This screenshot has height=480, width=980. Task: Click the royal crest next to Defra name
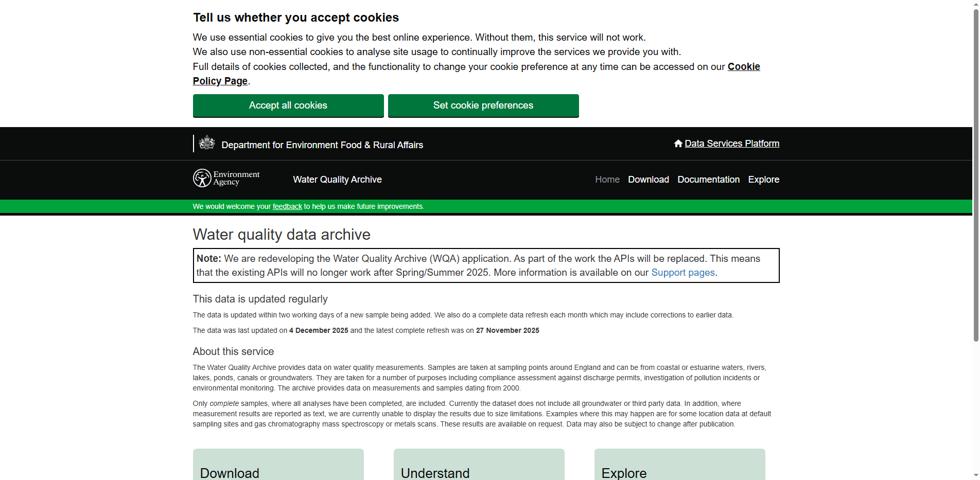[x=207, y=143]
